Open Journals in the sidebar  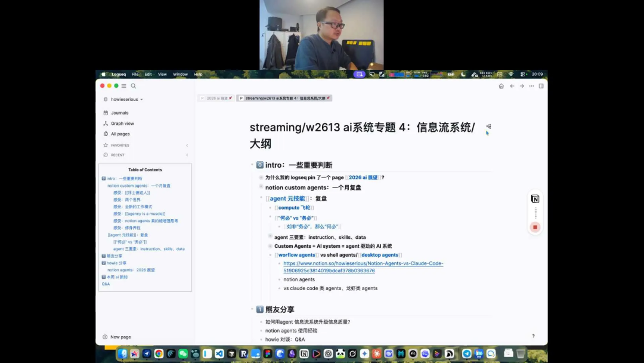(x=119, y=113)
